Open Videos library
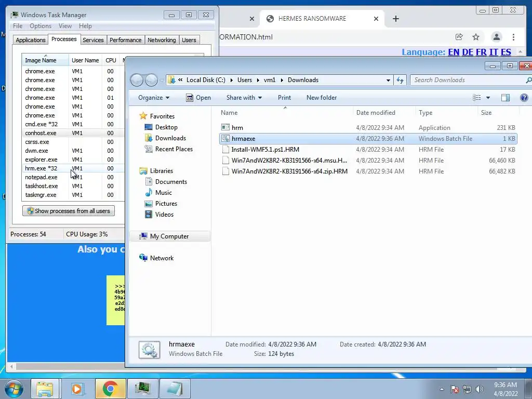 [164, 215]
